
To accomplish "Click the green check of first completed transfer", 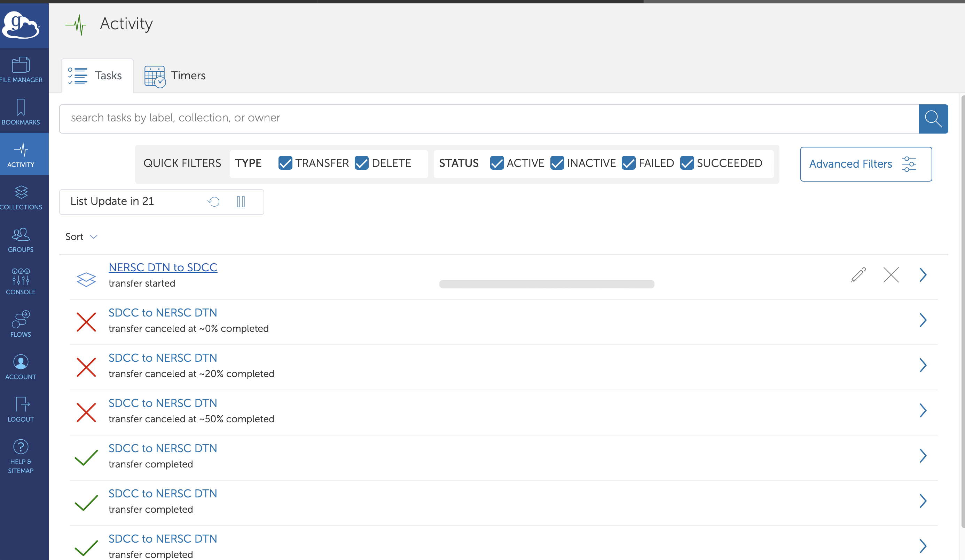I will (x=86, y=457).
